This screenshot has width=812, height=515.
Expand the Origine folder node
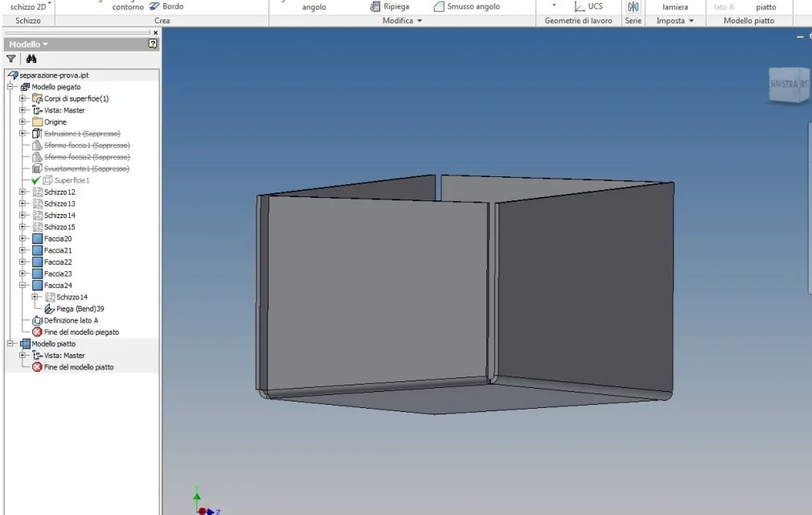(23, 122)
